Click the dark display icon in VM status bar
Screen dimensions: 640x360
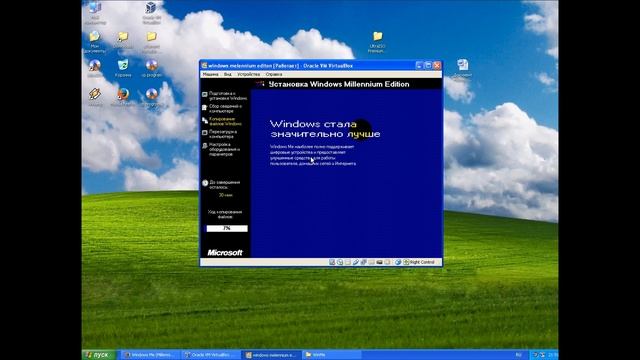pos(379,262)
